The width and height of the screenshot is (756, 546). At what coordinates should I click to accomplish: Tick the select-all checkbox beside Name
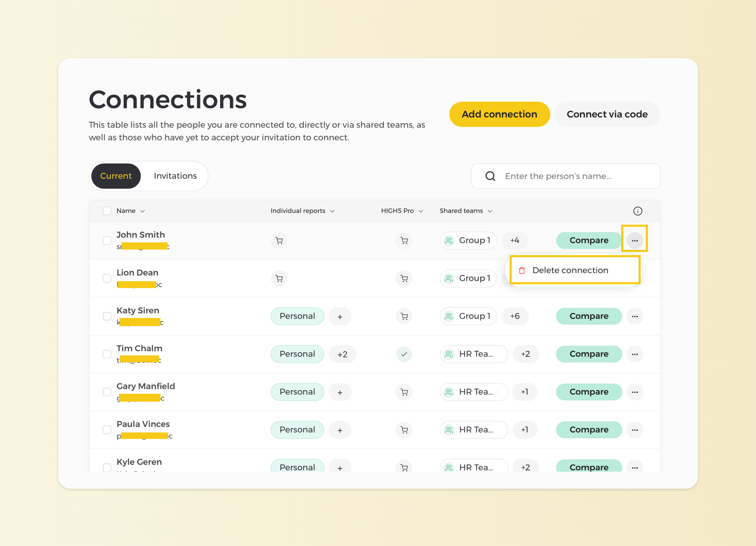(107, 211)
